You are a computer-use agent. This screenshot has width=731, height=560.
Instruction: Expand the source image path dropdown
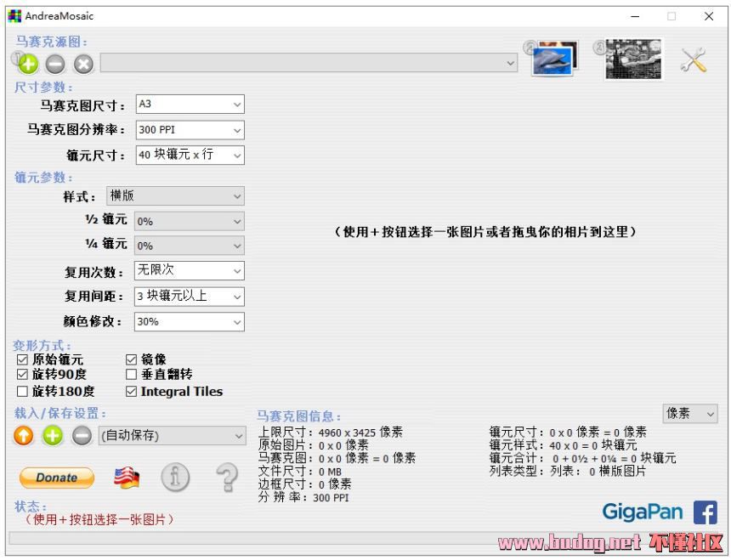point(309,63)
